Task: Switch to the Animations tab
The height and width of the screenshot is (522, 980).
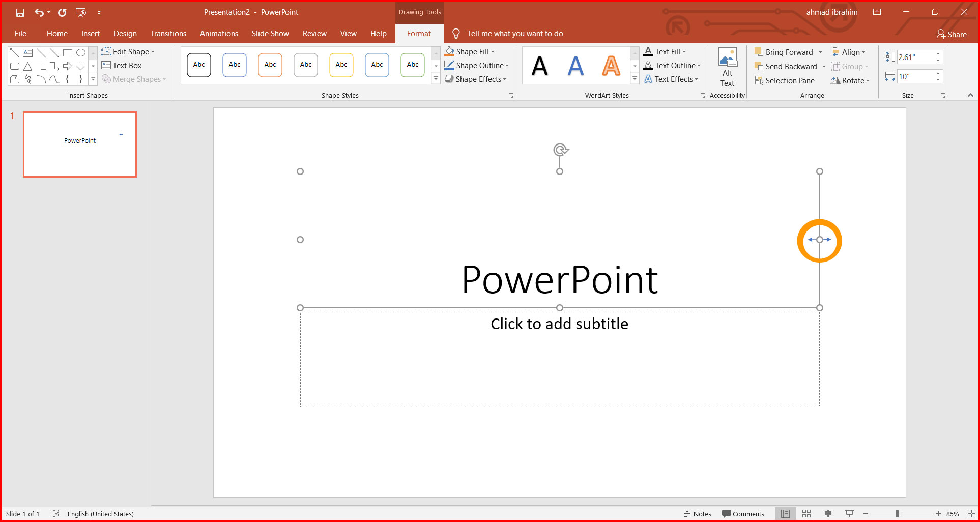Action: point(219,34)
